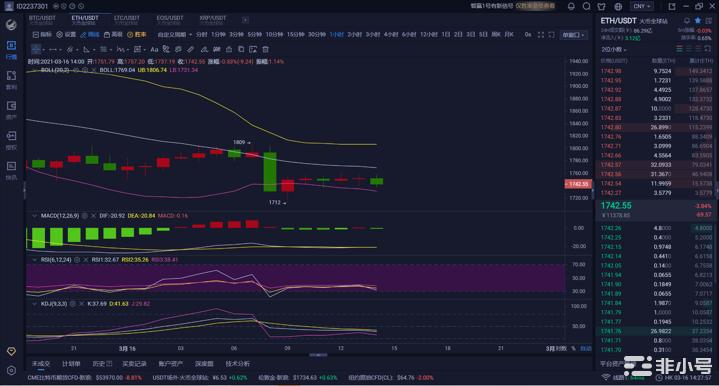Image resolution: width=719 pixels, height=386 pixels.
Task: Open RSI indicator settings gear
Action: point(77,259)
